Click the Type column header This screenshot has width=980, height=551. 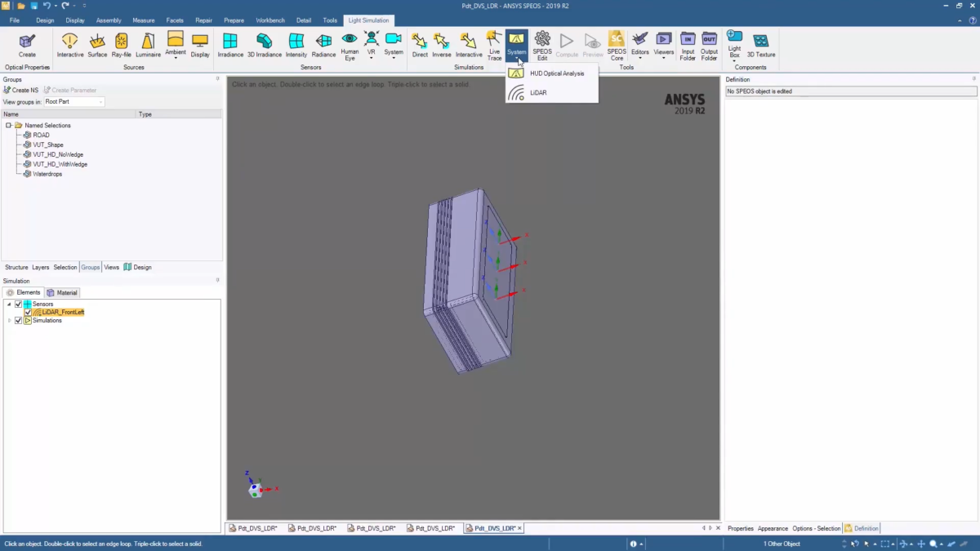pos(179,114)
